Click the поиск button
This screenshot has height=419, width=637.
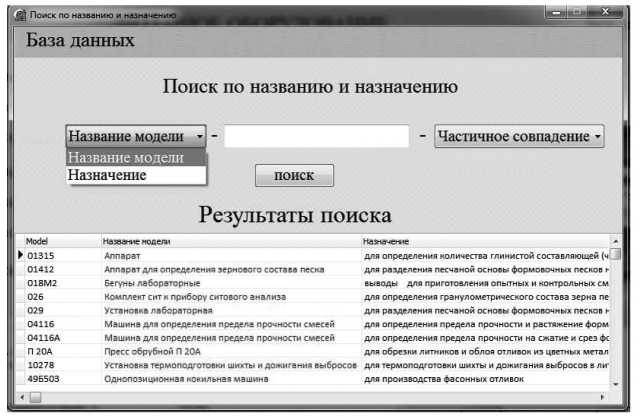pos(294,176)
